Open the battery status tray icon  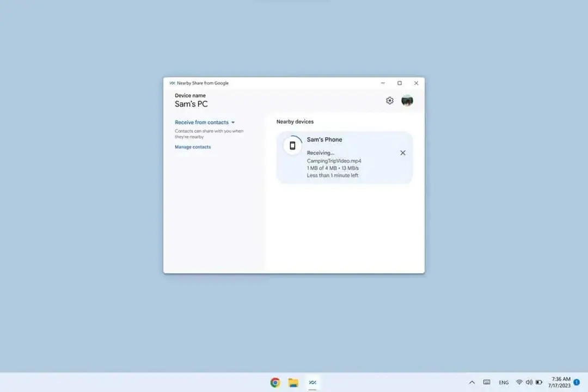tap(539, 382)
